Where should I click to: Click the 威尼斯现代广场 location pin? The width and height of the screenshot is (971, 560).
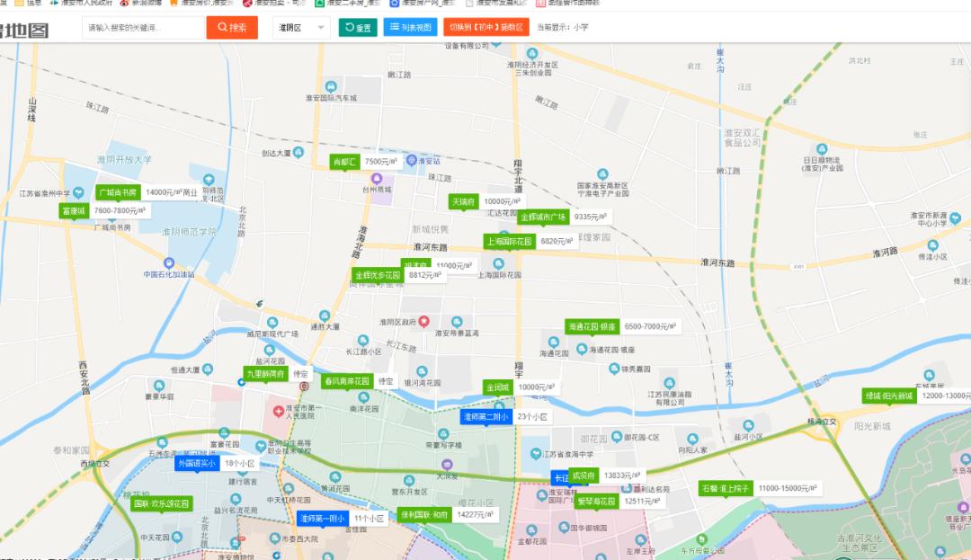click(x=272, y=323)
